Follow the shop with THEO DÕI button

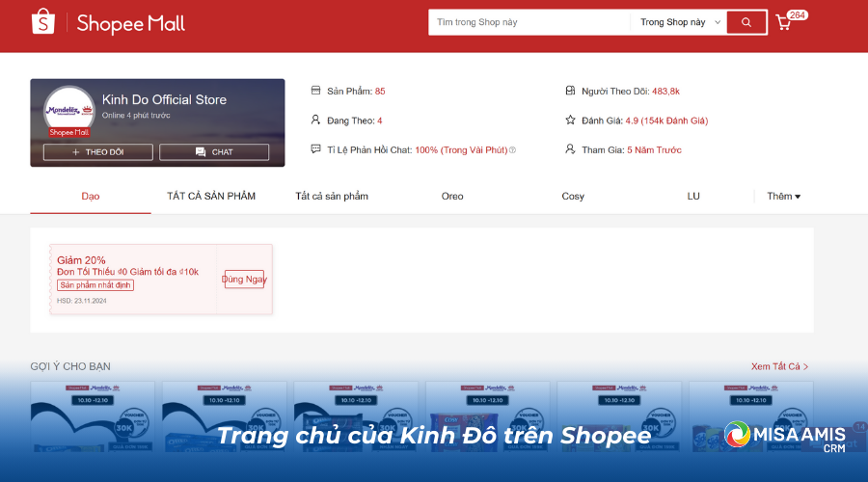(98, 152)
